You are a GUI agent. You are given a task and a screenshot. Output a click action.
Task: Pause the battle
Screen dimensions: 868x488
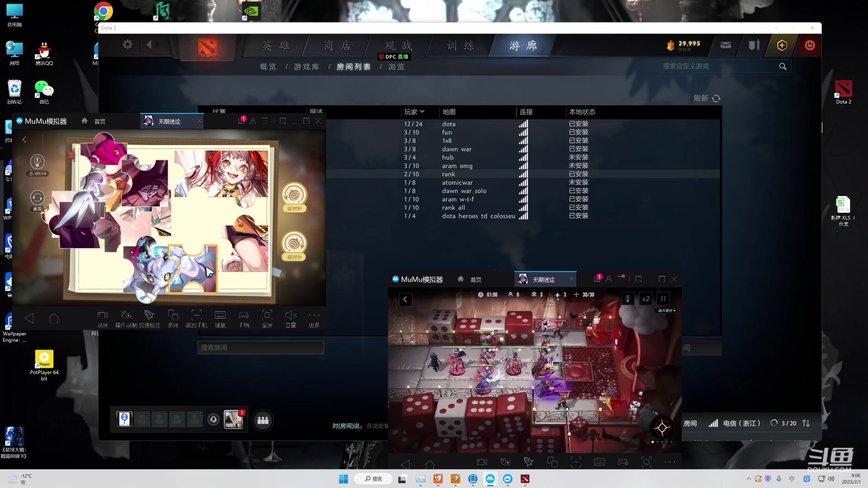click(663, 299)
